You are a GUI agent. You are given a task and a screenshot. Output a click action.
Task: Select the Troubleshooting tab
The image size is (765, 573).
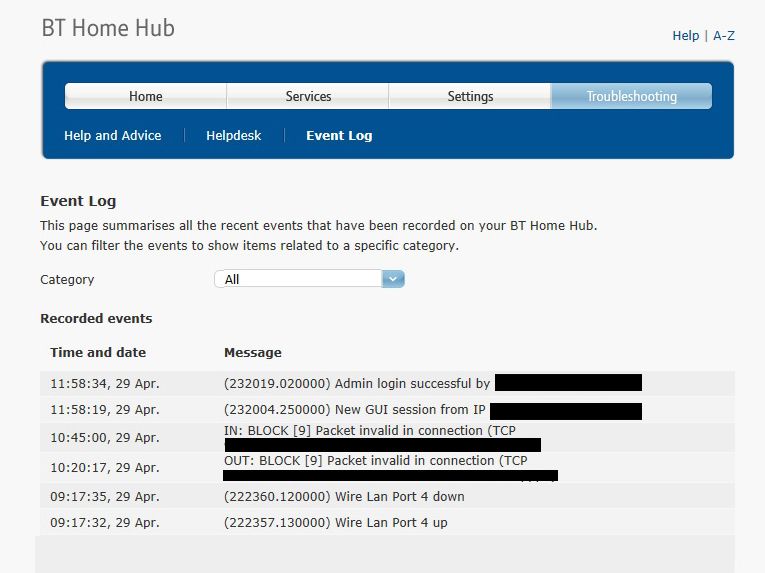pos(631,96)
